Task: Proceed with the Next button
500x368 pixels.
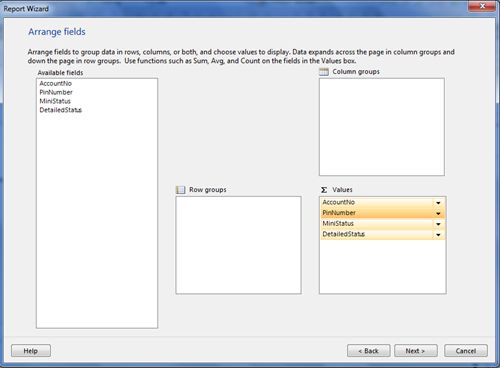Action: pos(416,351)
